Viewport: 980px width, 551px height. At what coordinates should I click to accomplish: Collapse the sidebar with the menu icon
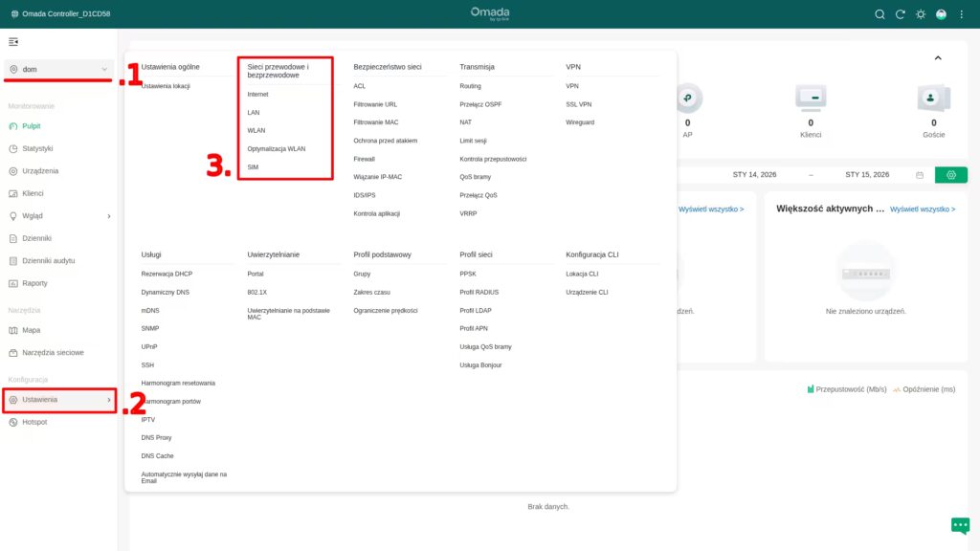(15, 42)
